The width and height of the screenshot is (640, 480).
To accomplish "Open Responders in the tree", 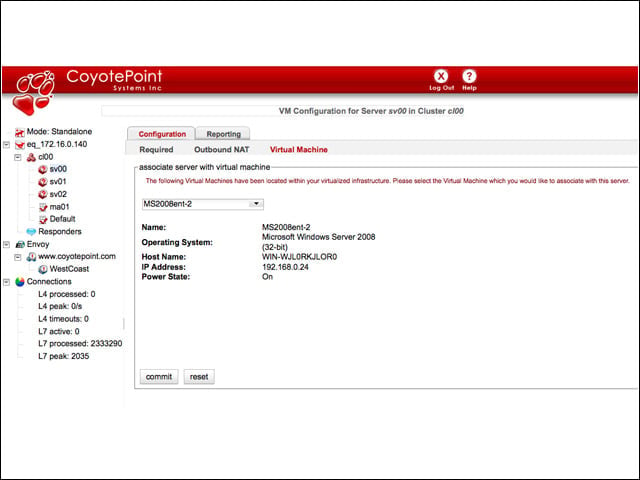I will [x=60, y=232].
